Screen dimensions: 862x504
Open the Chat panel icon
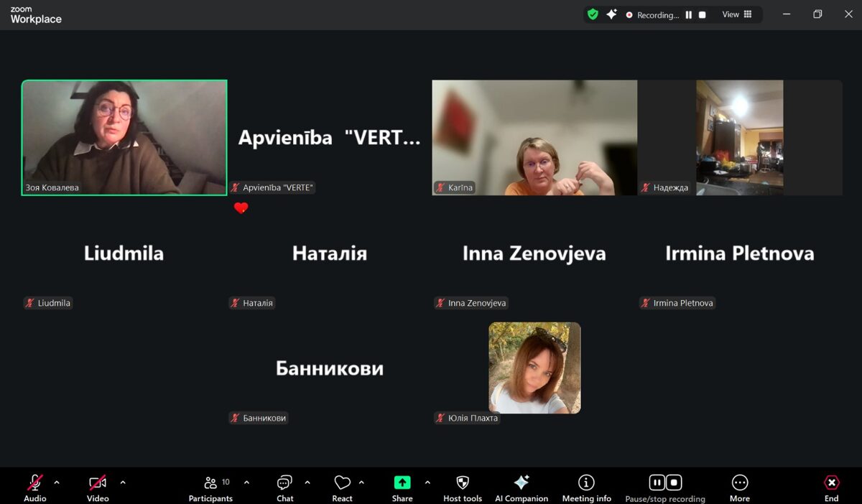click(x=284, y=483)
